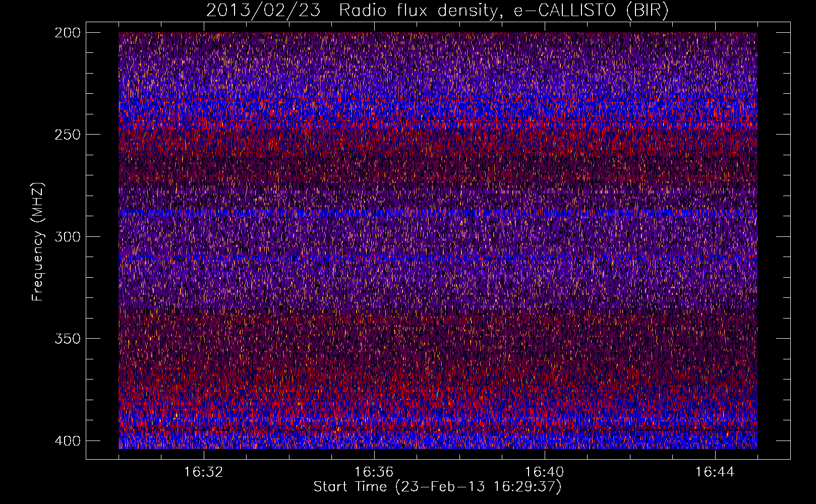Viewport: 816px width, 504px height.
Task: Click the 16:44 time tick label
Action: [715, 472]
